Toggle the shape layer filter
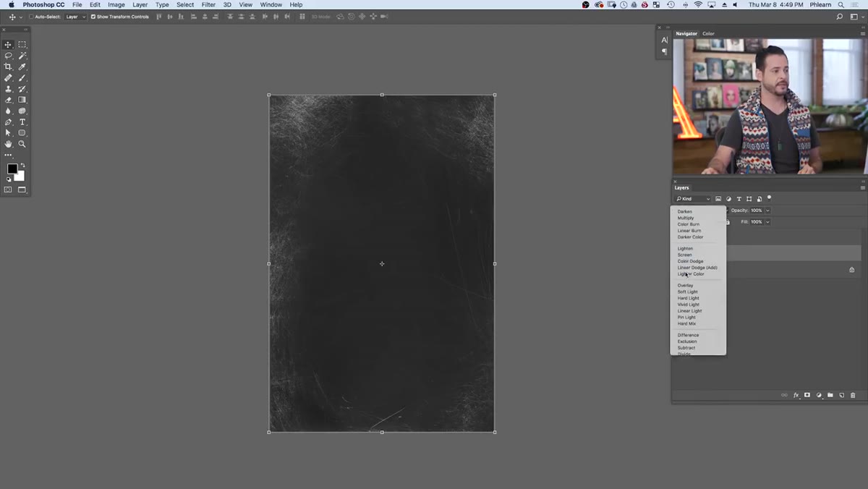 pos(749,199)
